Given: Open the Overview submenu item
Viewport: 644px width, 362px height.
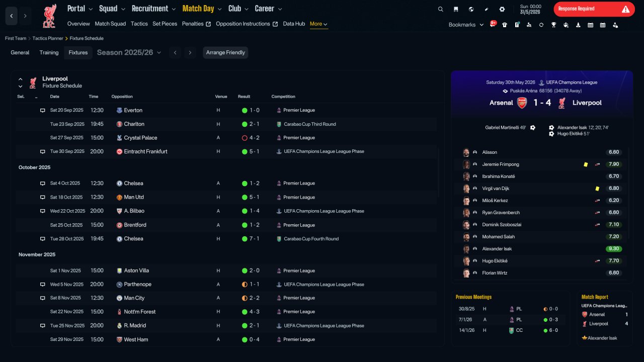Looking at the screenshot, I should point(78,24).
